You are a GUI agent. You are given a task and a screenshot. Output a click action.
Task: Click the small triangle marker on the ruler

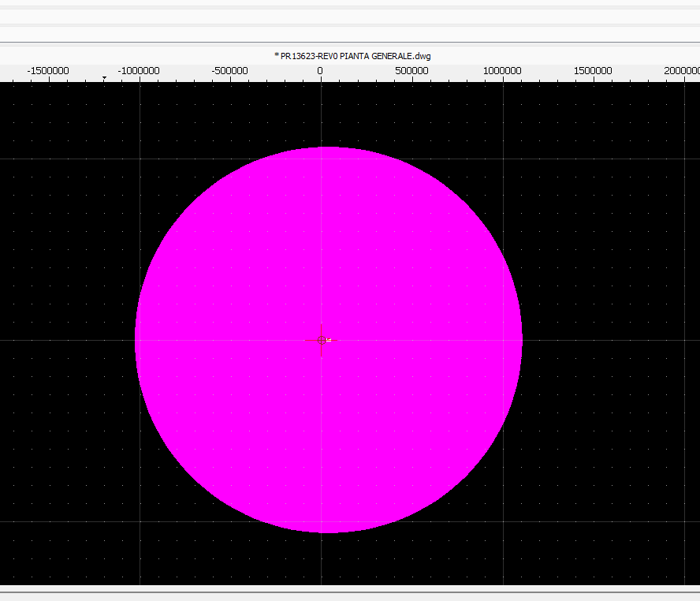pos(104,78)
